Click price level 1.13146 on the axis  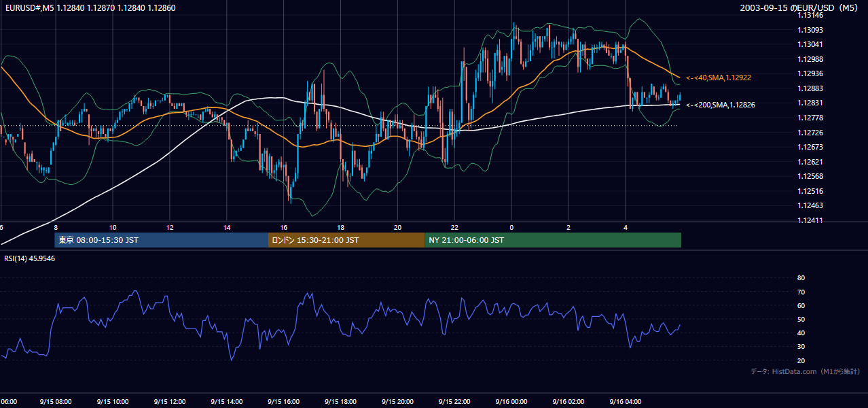[810, 16]
